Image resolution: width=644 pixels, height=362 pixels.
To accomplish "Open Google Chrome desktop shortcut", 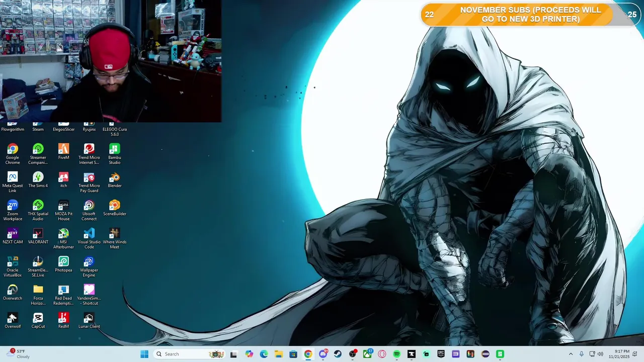I will coord(13,154).
